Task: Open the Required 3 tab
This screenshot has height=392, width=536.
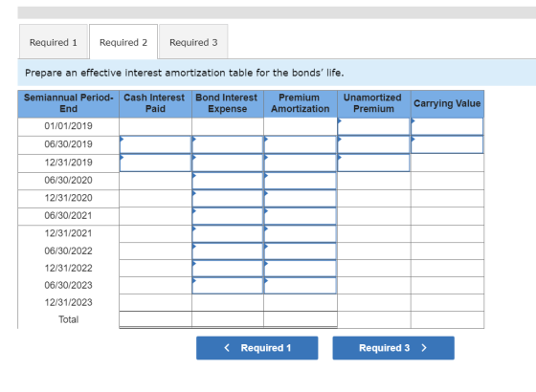Action: (193, 42)
